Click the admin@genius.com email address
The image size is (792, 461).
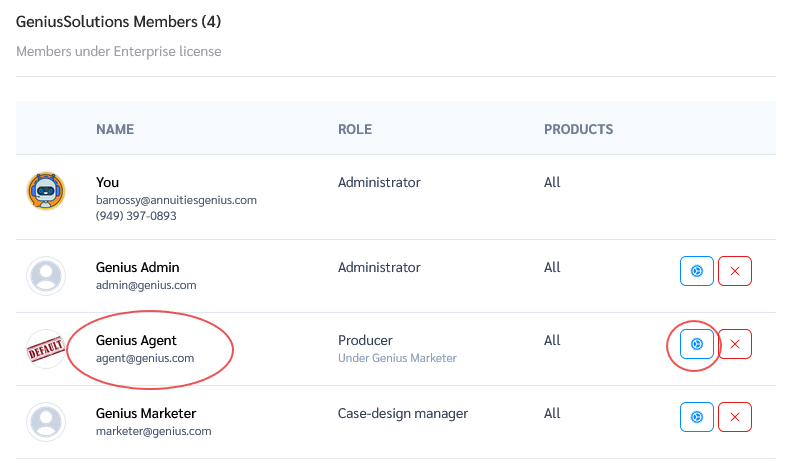[146, 285]
